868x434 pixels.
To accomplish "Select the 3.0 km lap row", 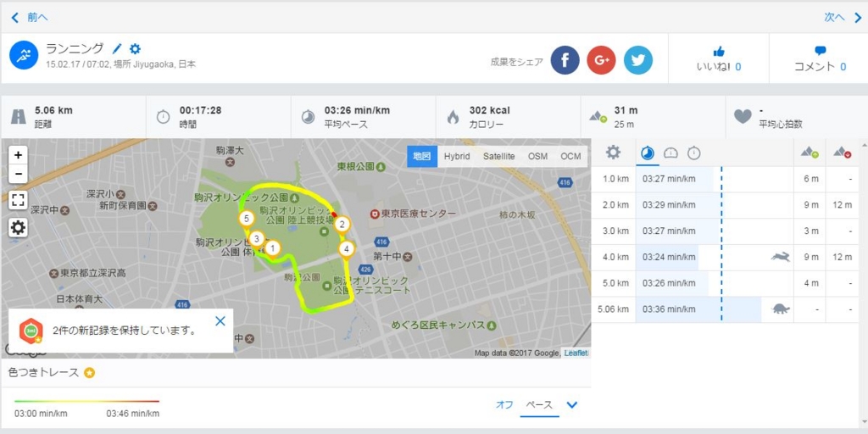I will (x=725, y=231).
